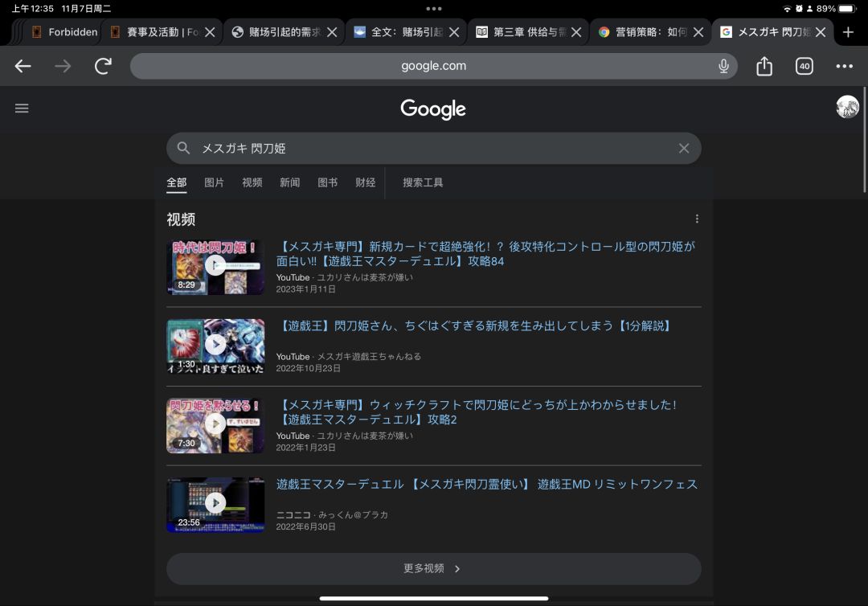Open video link ウィッチクラフトで閃刀姫 攻略2

[x=477, y=412]
